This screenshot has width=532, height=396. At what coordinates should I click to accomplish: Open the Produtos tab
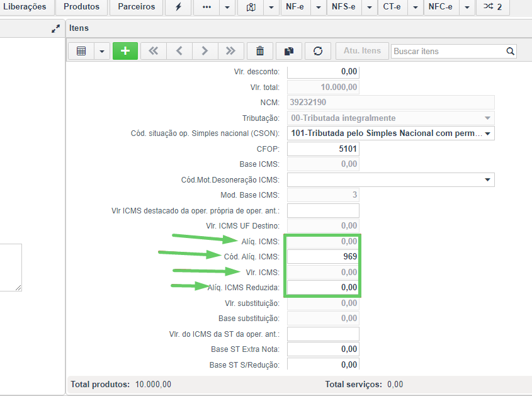(x=81, y=7)
